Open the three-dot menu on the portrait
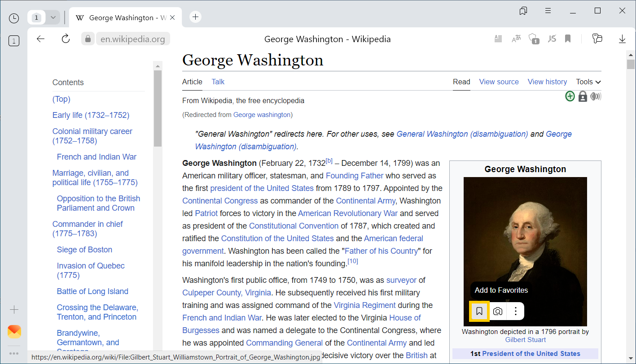636x364 pixels. coord(516,311)
